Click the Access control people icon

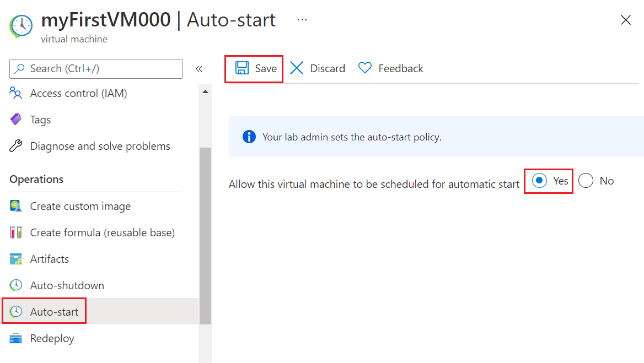(x=15, y=93)
